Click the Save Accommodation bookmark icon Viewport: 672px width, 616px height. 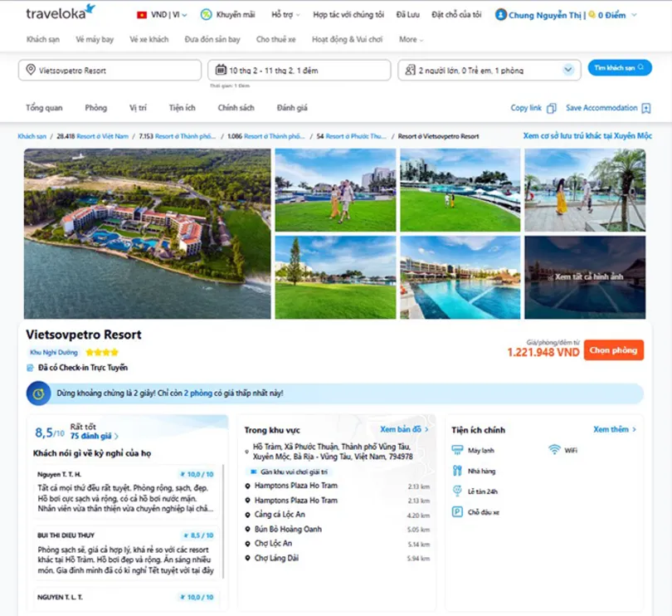pyautogui.click(x=645, y=108)
